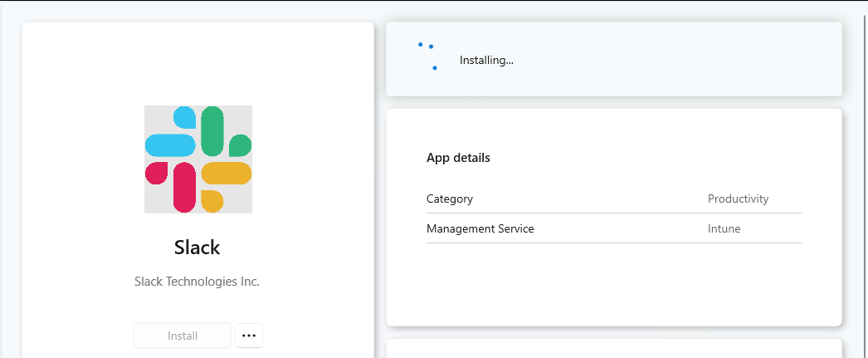Click the Slack app logo image

coord(198,159)
